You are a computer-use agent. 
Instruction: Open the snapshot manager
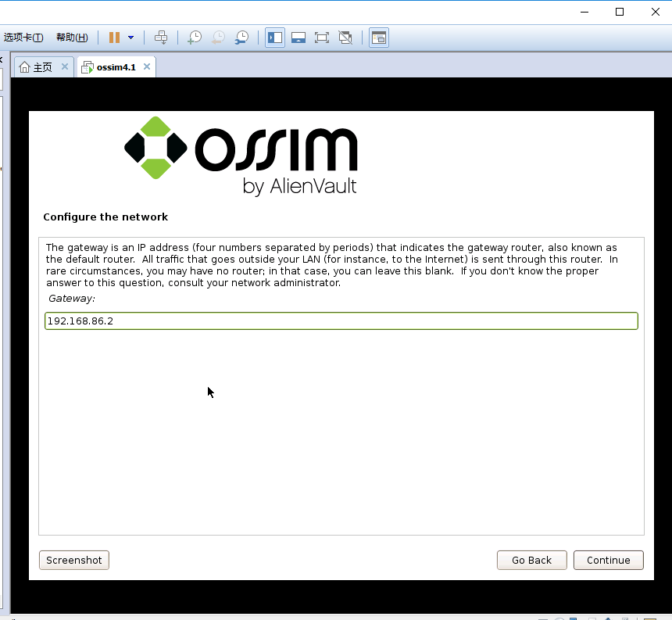pos(241,38)
